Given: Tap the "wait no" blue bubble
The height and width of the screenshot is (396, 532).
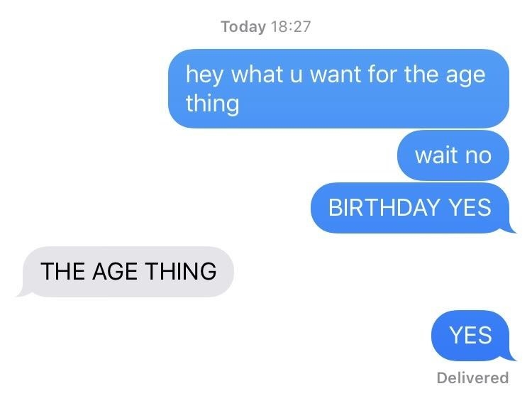Looking at the screenshot, I should (453, 155).
